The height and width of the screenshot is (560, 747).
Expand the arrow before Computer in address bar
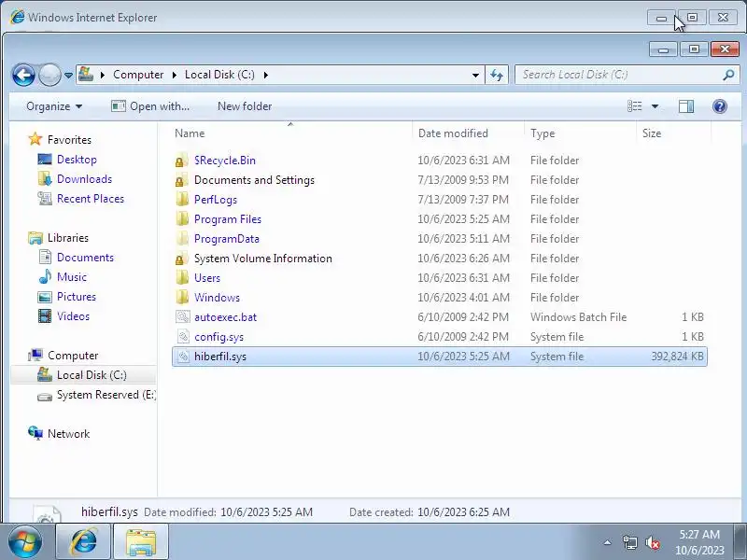pos(103,75)
